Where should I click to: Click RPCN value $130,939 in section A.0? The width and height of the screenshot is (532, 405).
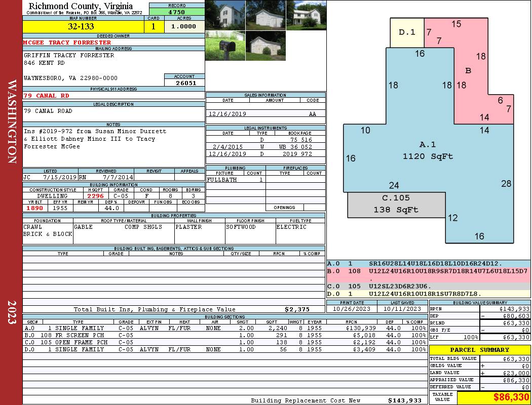360,328
